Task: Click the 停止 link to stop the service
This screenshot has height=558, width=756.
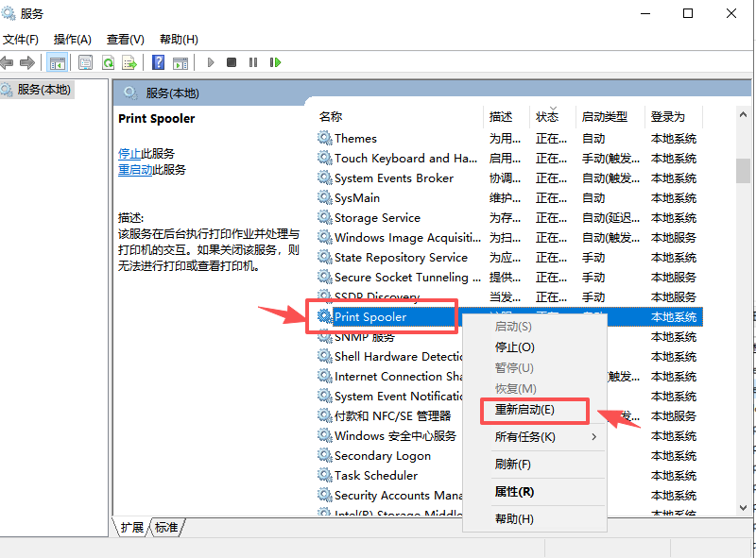Action: [x=129, y=153]
